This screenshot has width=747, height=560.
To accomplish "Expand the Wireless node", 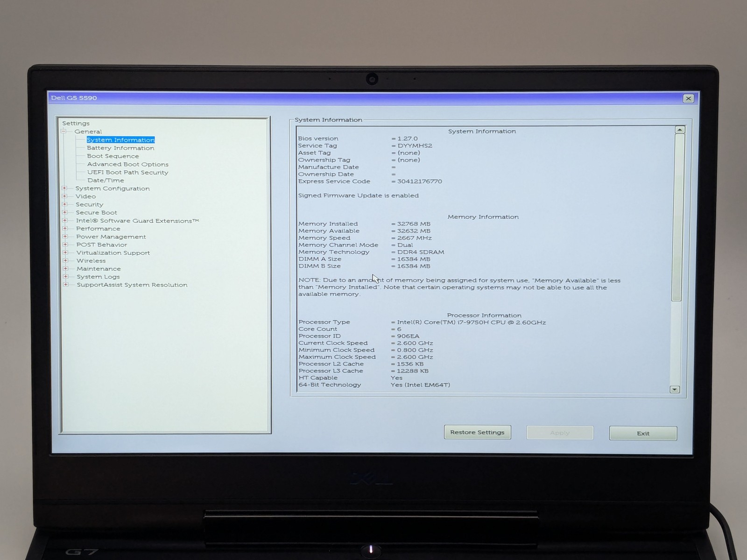I will click(65, 260).
